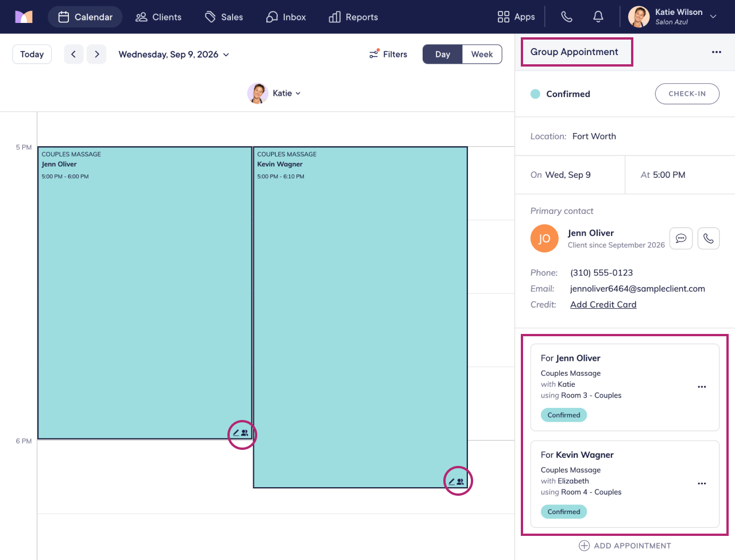Viewport: 735px width, 560px height.
Task: Open options for Kevin Wagner's appointment
Action: [702, 484]
